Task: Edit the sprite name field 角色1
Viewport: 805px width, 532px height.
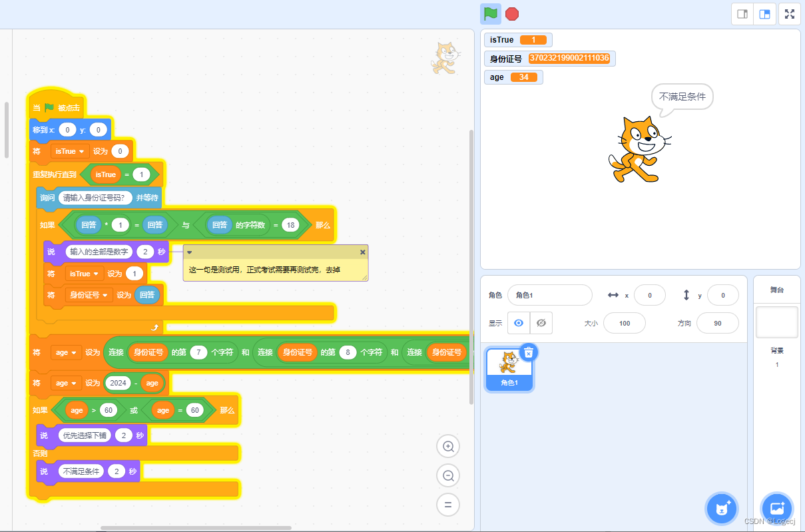Action: click(550, 295)
